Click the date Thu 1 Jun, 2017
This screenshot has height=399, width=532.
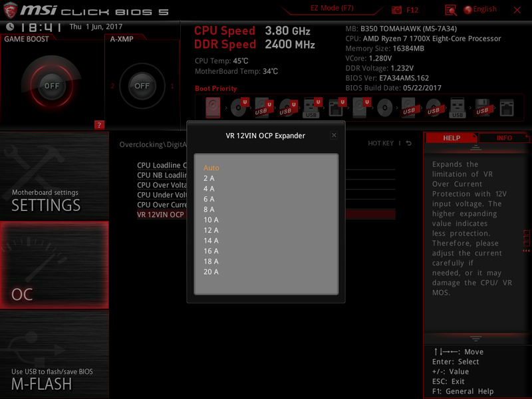96,27
